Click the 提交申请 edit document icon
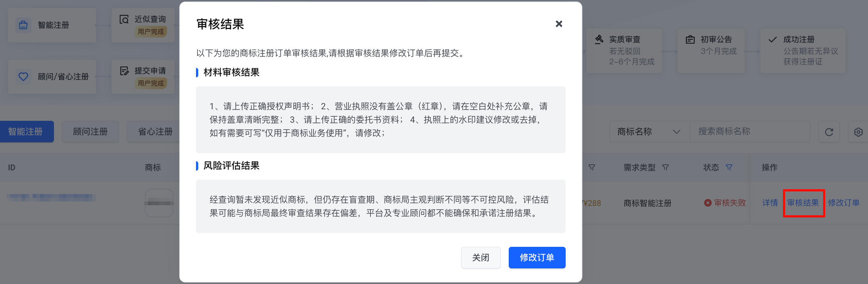 tap(124, 71)
